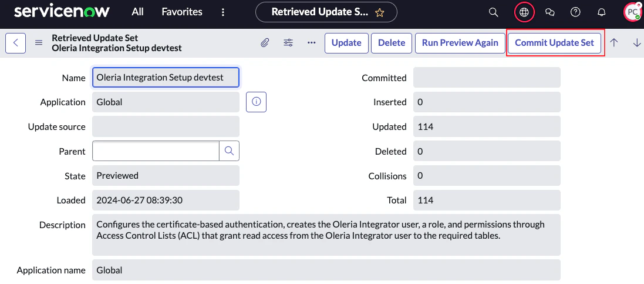This screenshot has width=644, height=284.
Task: Open notifications bell icon
Action: 601,12
